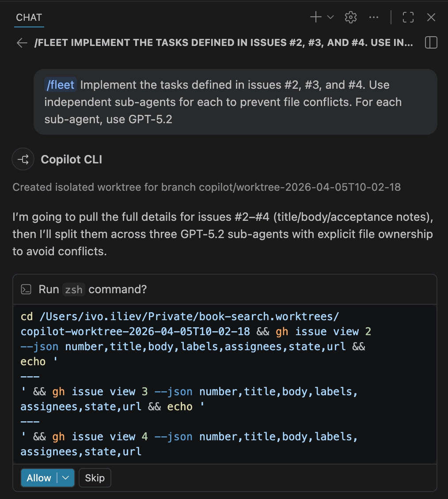The width and height of the screenshot is (448, 499).
Task: Open the more actions ellipsis menu
Action: (x=373, y=17)
